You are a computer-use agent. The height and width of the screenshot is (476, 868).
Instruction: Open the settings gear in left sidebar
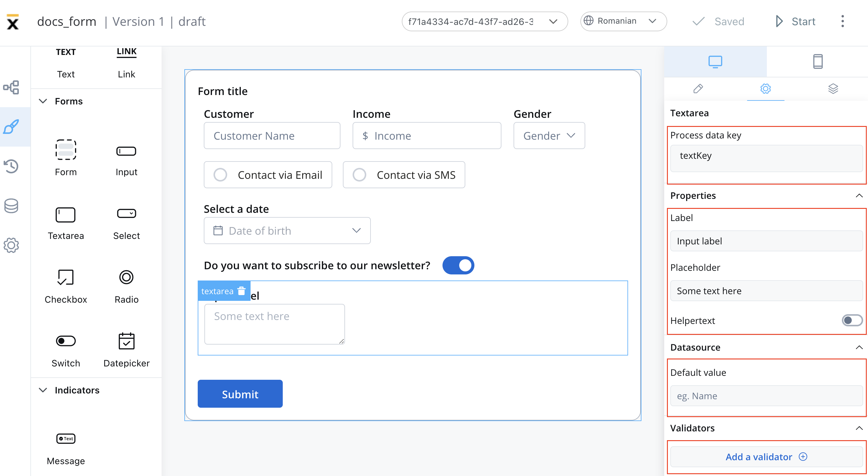(11, 245)
